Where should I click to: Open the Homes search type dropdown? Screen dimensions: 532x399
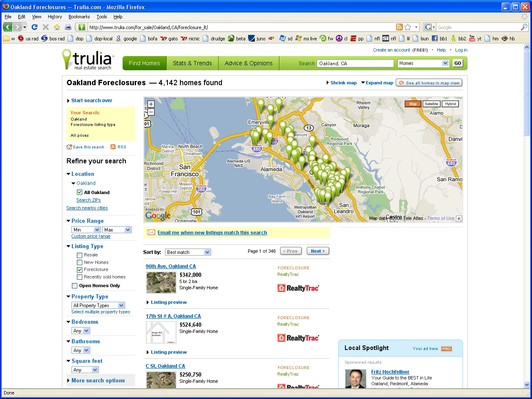423,63
